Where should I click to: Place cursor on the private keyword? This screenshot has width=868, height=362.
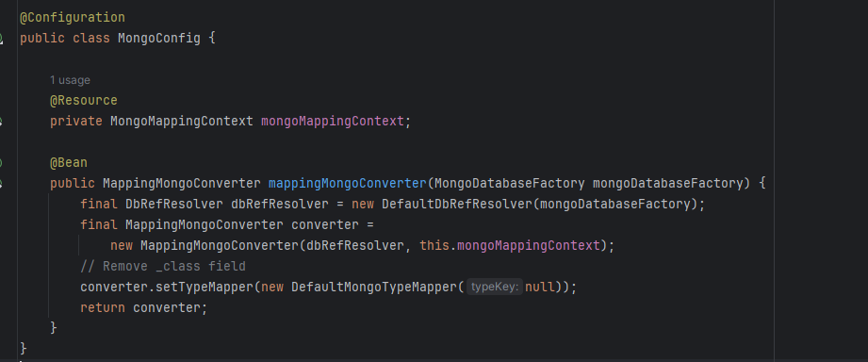click(x=76, y=122)
